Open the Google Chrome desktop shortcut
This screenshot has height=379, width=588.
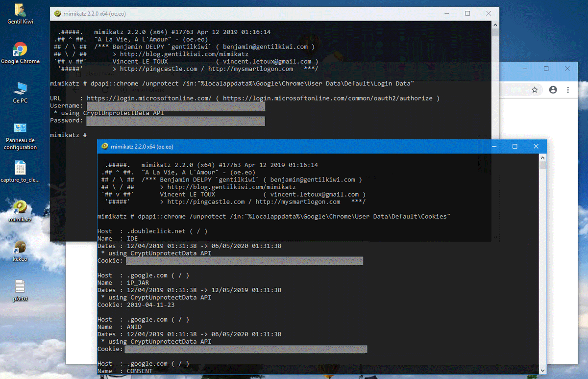tap(20, 53)
